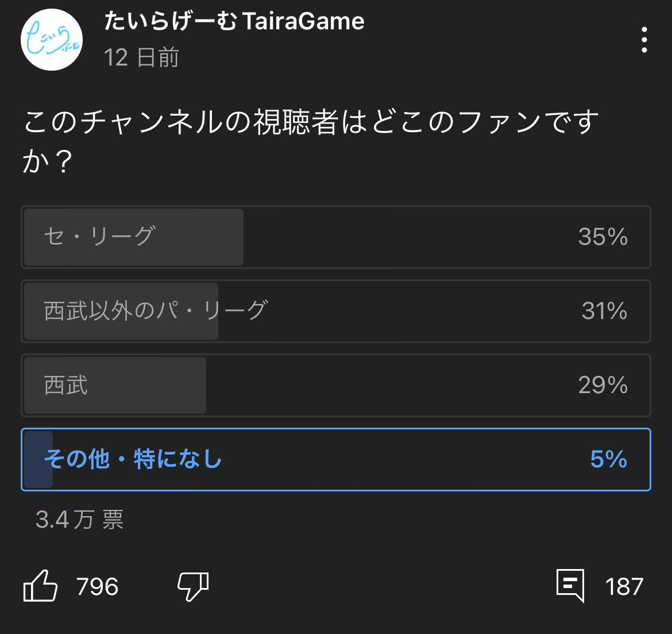Click the 187 comment count

pos(624,587)
